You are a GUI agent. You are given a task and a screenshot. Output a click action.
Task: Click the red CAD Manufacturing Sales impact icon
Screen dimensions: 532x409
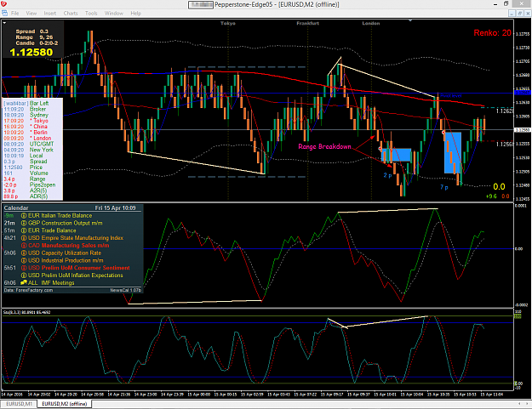click(24, 246)
